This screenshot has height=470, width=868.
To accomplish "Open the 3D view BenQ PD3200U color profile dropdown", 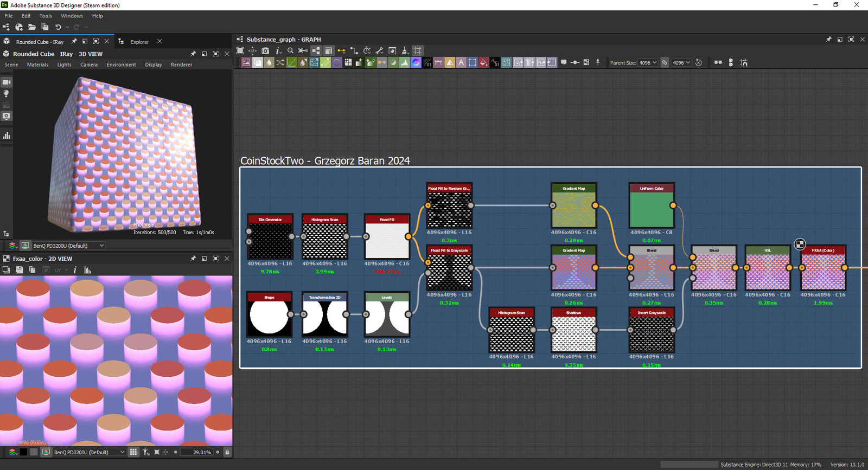I will click(x=68, y=246).
